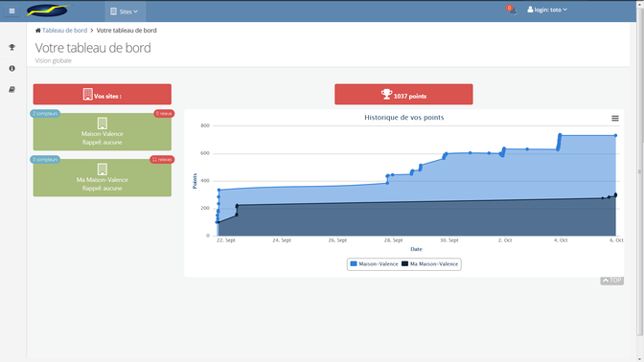Click the building icon on Ma Maison-Valence card
Image resolution: width=644 pixels, height=362 pixels.
tap(103, 170)
